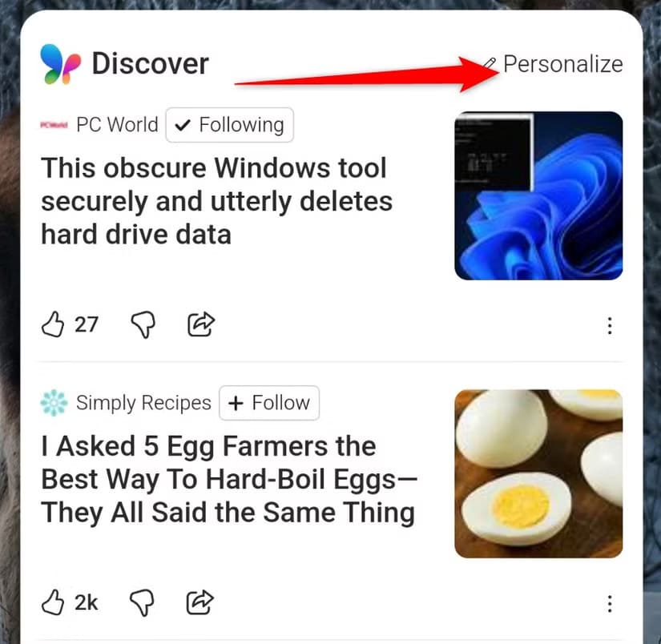The image size is (661, 644).
Task: Read the egg farmers article headline
Action: click(x=228, y=478)
